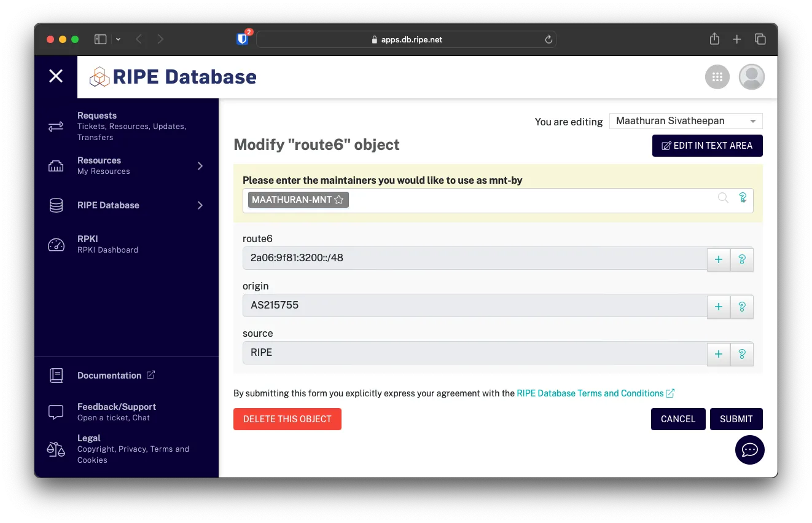Viewport: 812px width, 523px height.
Task: Click the star icon on MAATHURAN-MNT tag
Action: (338, 200)
